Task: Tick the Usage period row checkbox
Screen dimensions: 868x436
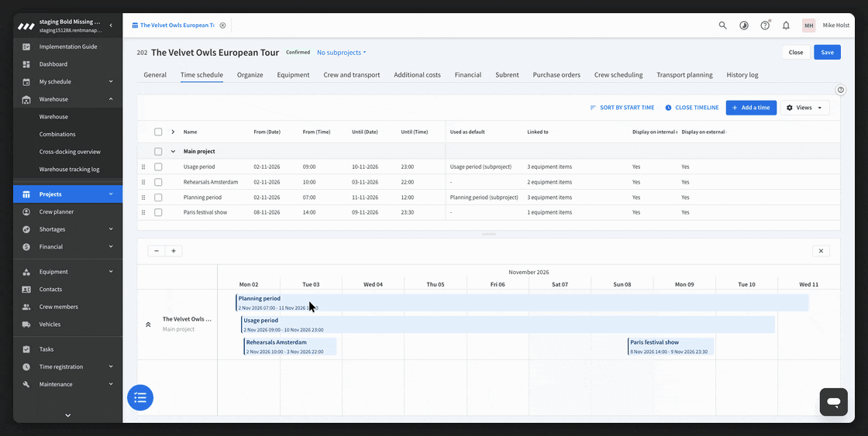Action: (158, 167)
